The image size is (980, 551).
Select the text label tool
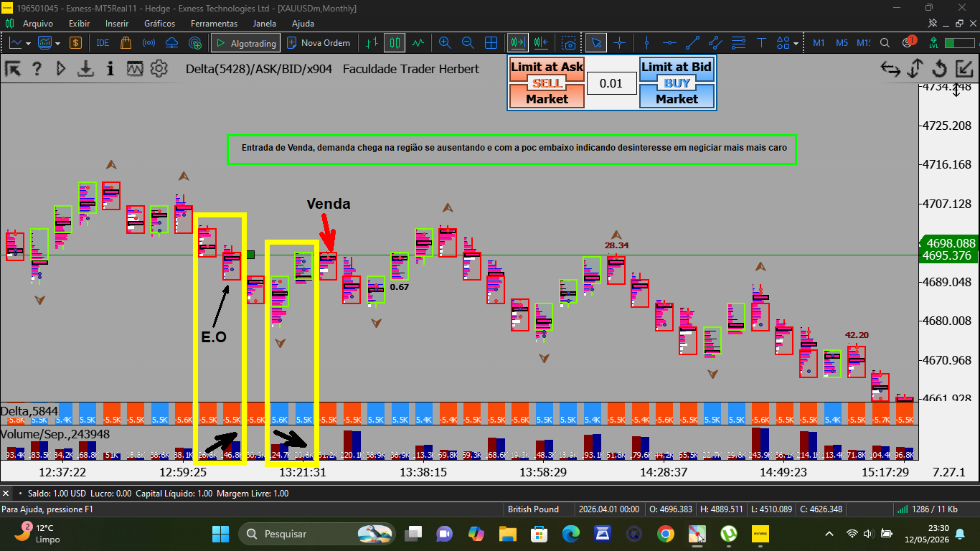pyautogui.click(x=761, y=43)
